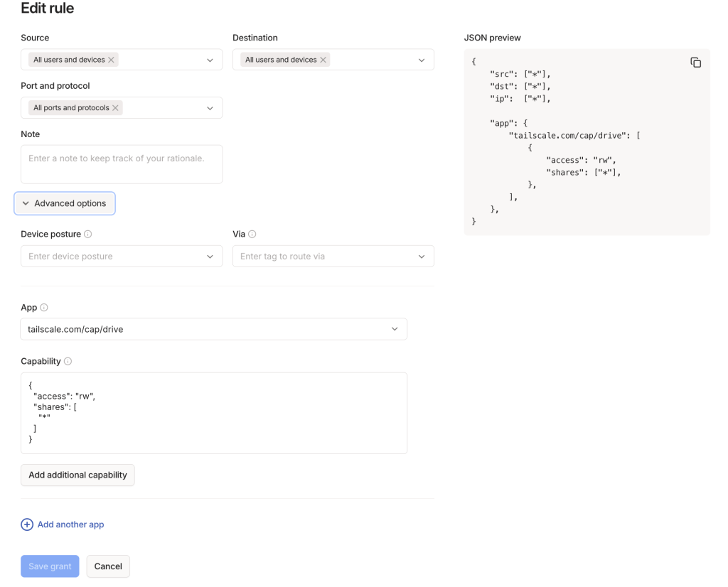Open the Destination dropdown
Image resolution: width=728 pixels, height=587 pixels.
[x=422, y=60]
